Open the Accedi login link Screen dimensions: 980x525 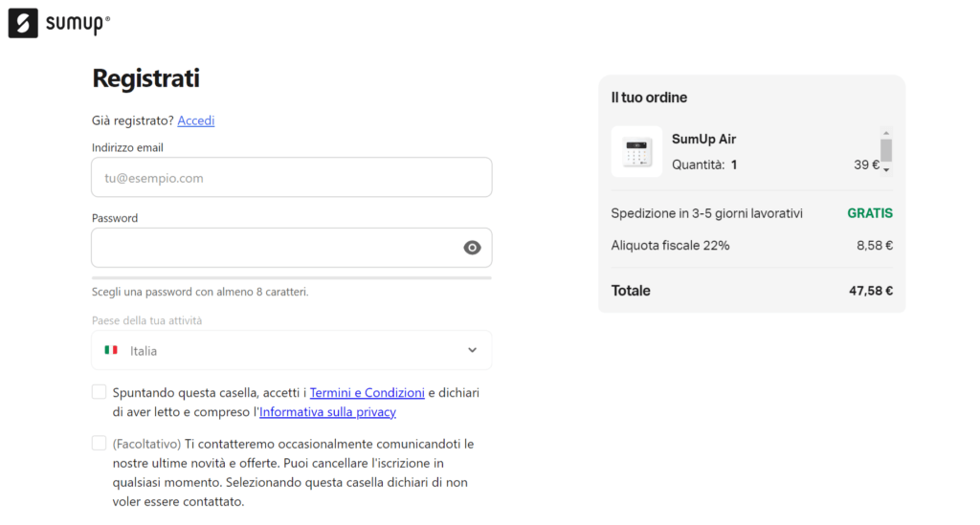[x=195, y=120]
